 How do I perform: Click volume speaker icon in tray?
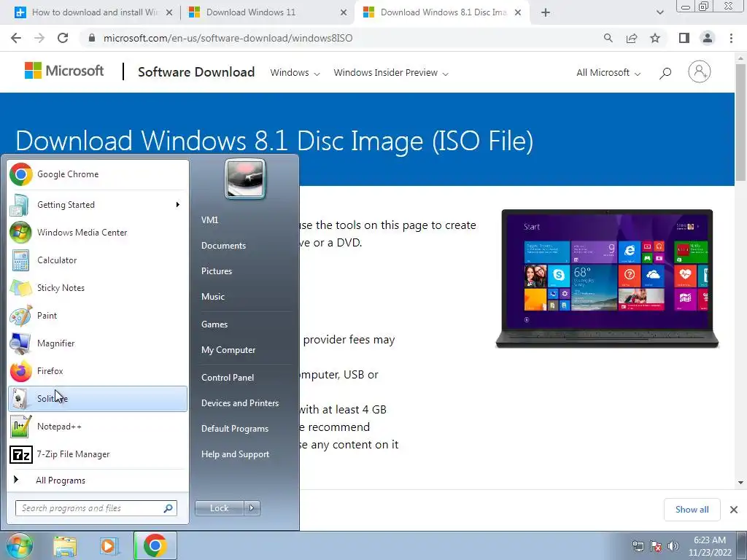673,546
